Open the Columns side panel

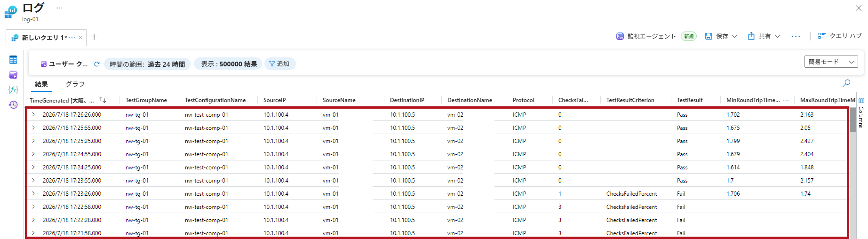pyautogui.click(x=861, y=113)
